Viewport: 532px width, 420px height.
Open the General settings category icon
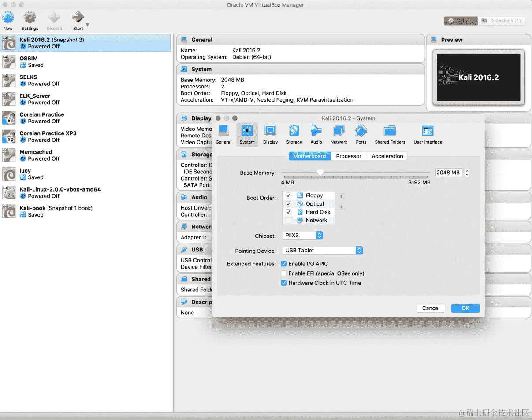coord(223,131)
